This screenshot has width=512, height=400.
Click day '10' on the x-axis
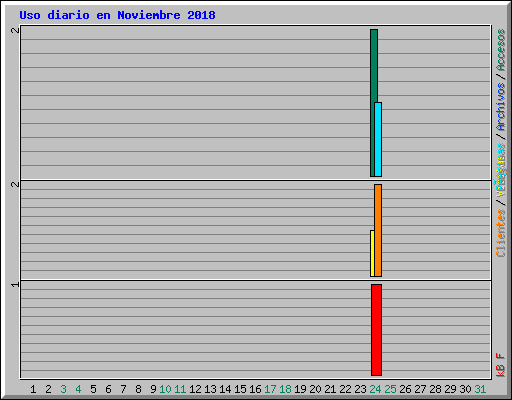click(165, 389)
